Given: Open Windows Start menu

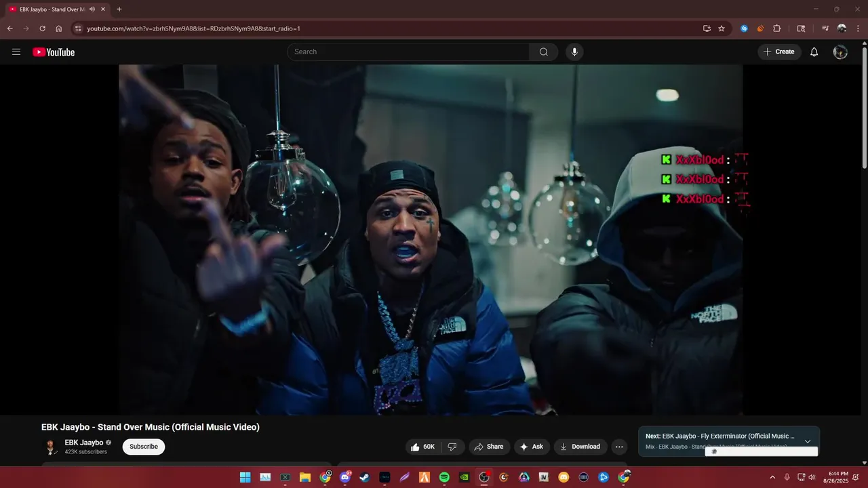Looking at the screenshot, I should pos(245,477).
